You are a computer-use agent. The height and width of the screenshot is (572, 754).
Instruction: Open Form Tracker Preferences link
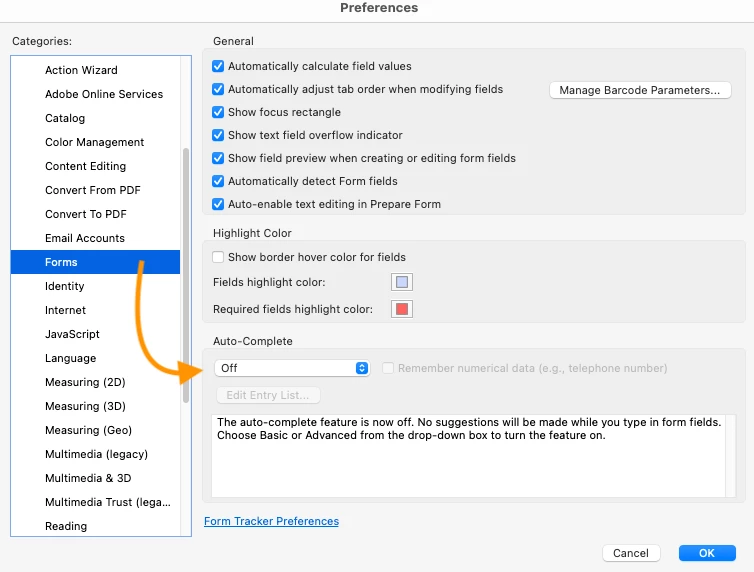coord(271,521)
